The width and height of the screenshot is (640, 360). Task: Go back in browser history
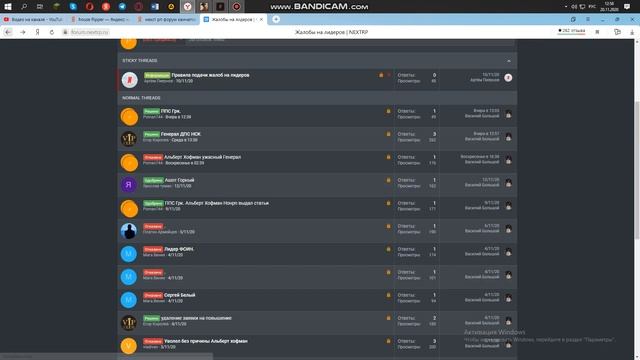8,32
